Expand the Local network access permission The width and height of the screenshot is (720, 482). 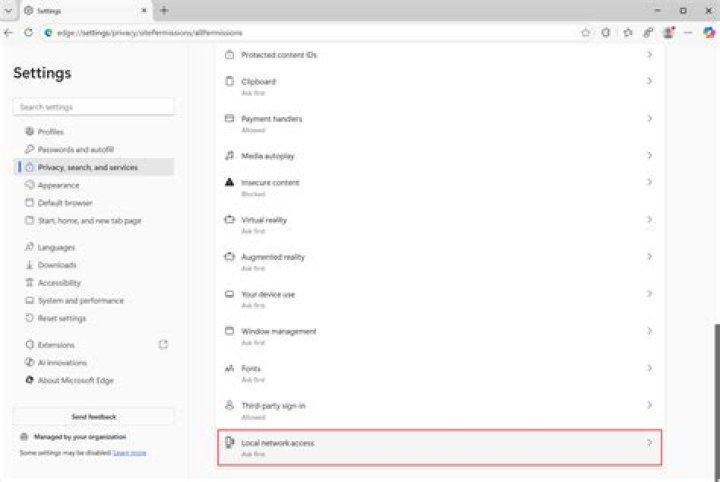point(440,447)
